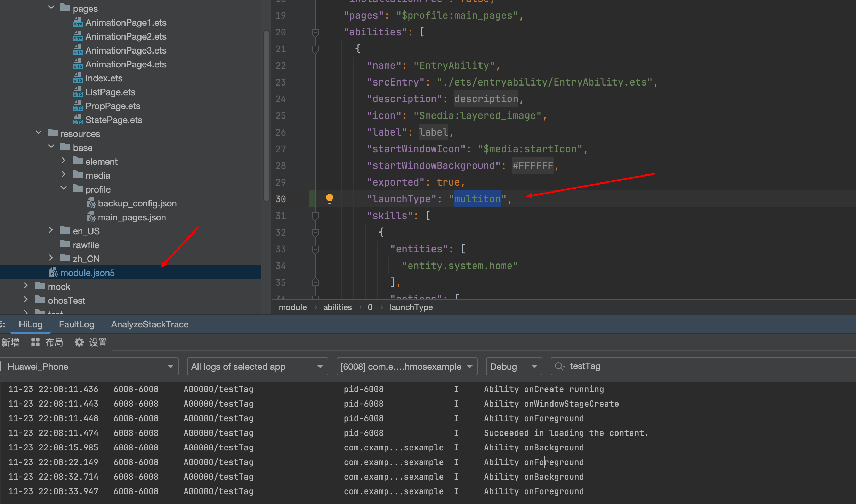Fold the skills array at line 31
This screenshot has height=504, width=856.
click(315, 216)
